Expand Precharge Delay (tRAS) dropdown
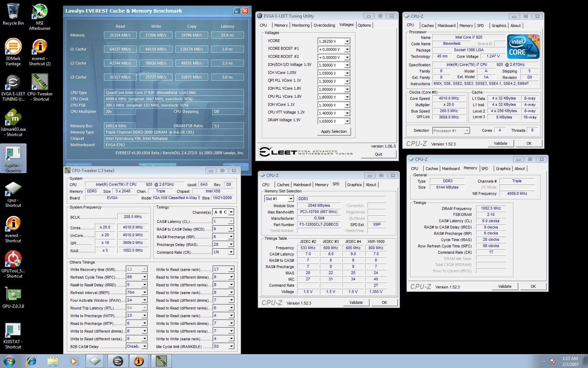This screenshot has height=368, width=588. 231,244
